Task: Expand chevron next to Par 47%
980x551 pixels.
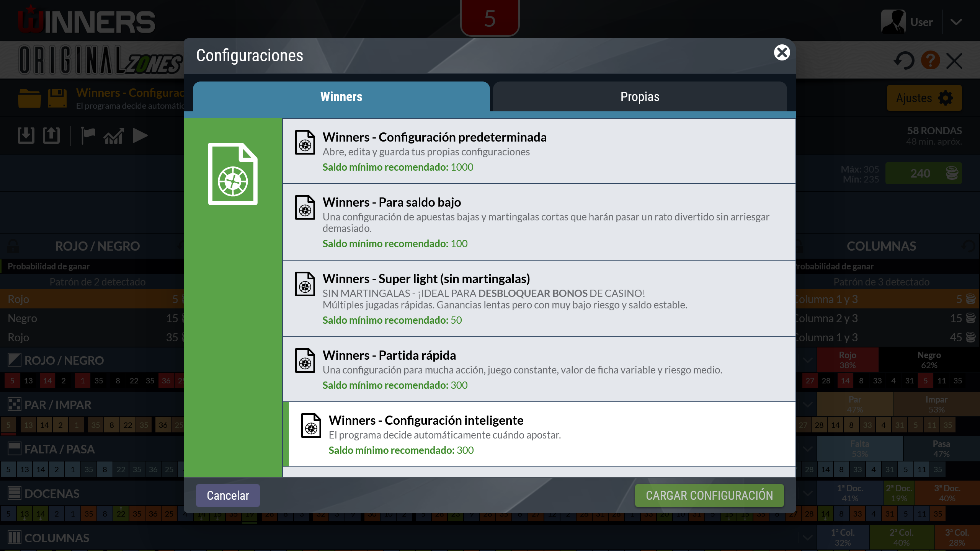Action: coord(807,404)
